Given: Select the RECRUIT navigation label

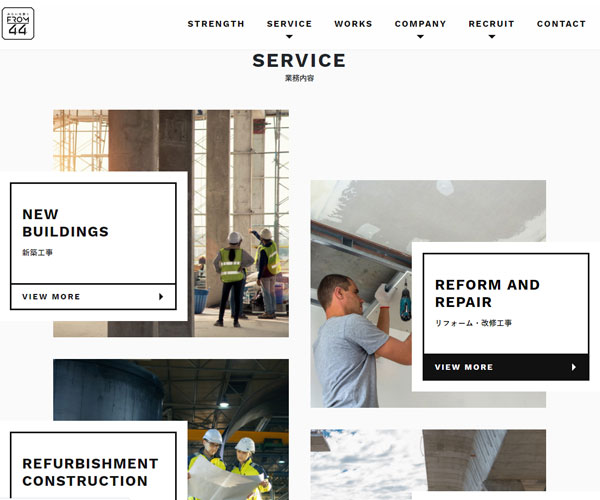Looking at the screenshot, I should [x=491, y=24].
